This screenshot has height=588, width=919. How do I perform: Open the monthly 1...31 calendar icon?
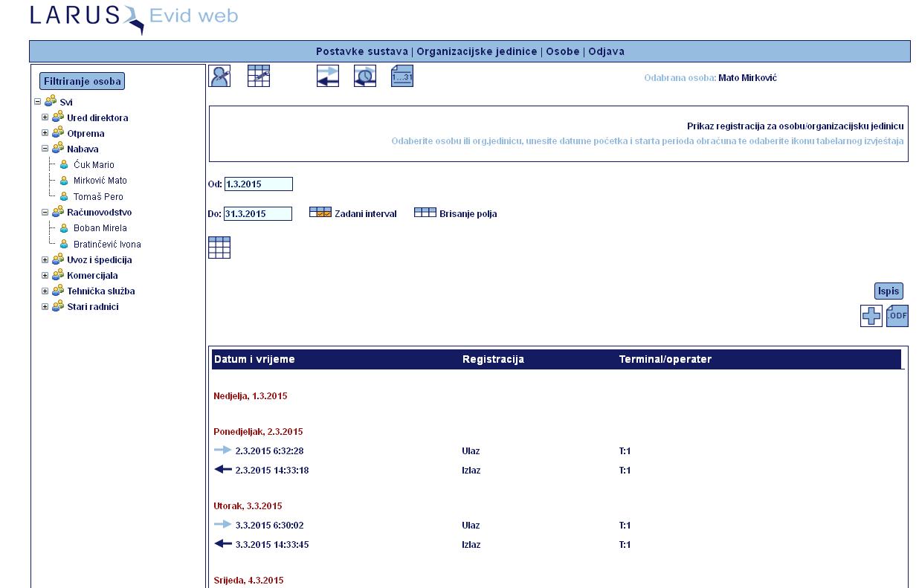click(x=402, y=76)
